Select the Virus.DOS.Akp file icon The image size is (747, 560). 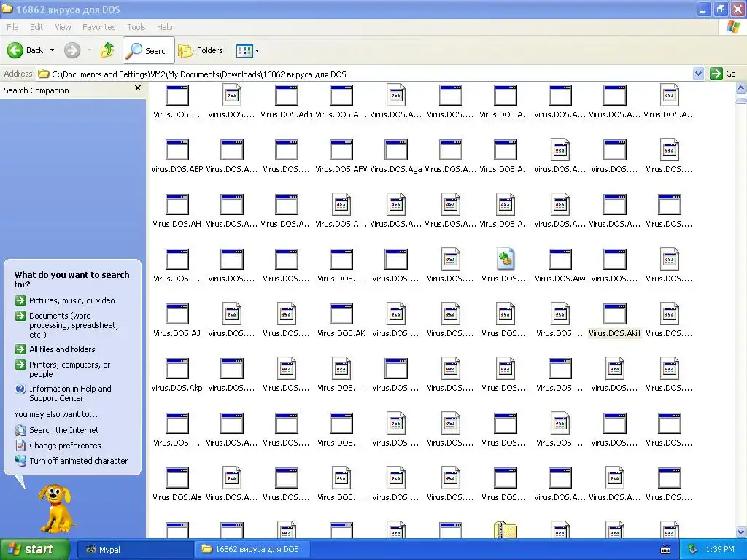pyautogui.click(x=177, y=369)
